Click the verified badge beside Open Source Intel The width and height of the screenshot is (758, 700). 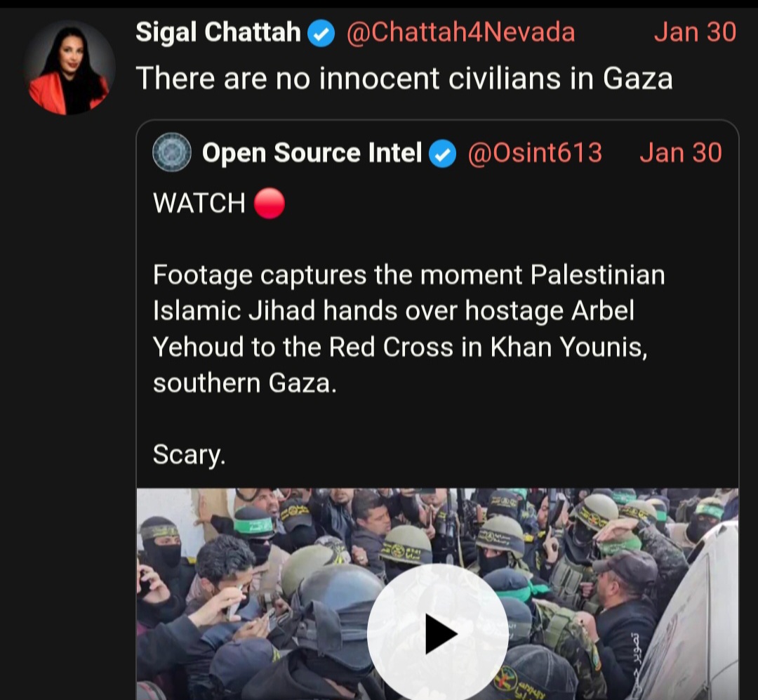443,153
